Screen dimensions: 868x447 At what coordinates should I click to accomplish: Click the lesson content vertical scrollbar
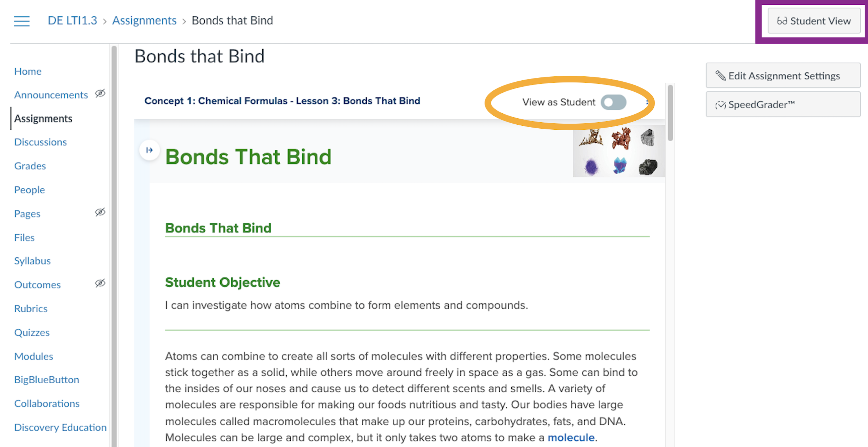[670, 113]
